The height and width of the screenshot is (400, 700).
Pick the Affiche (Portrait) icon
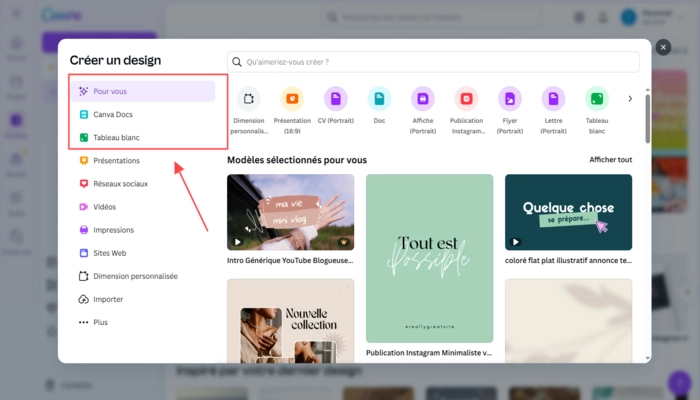(423, 99)
